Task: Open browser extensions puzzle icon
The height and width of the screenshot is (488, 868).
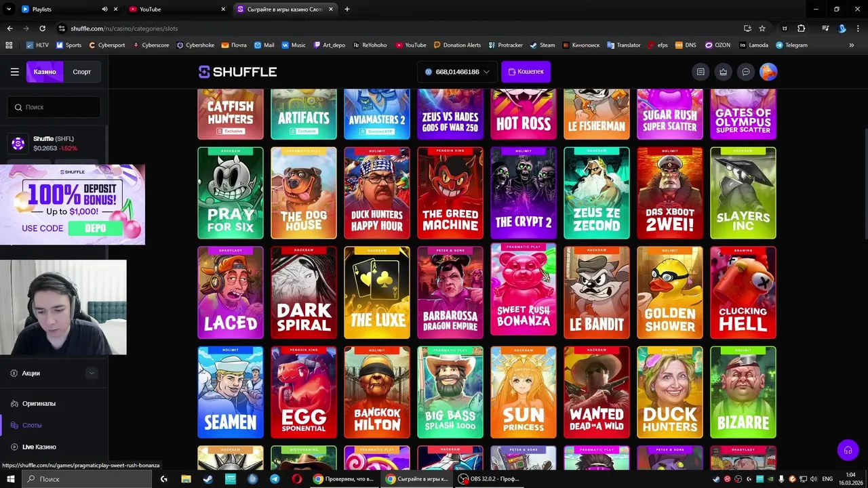Action: click(x=801, y=28)
